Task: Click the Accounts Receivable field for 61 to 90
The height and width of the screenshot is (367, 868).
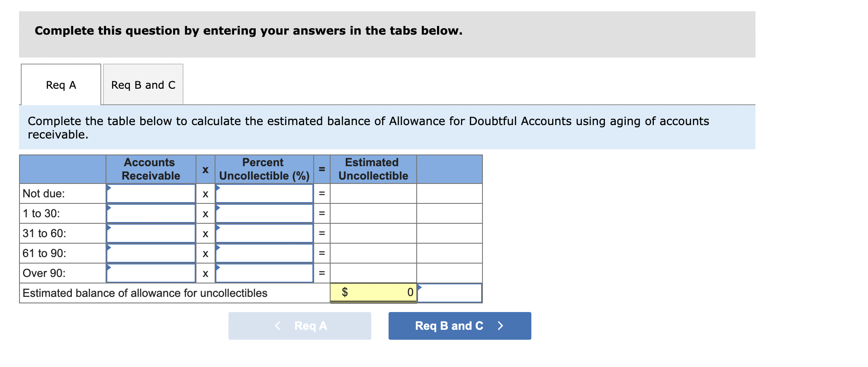Action: 151,253
